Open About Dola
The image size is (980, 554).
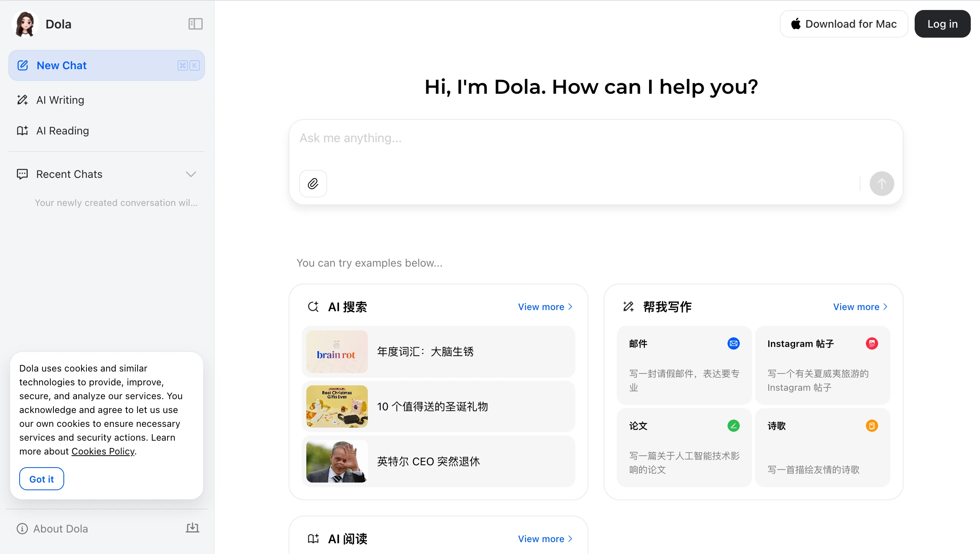pyautogui.click(x=61, y=528)
